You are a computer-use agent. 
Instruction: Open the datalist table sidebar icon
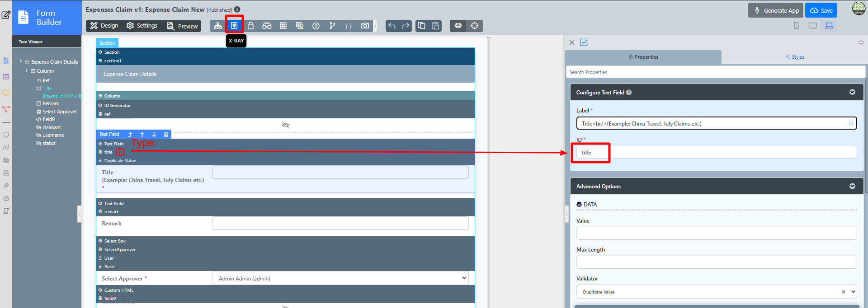[6, 77]
